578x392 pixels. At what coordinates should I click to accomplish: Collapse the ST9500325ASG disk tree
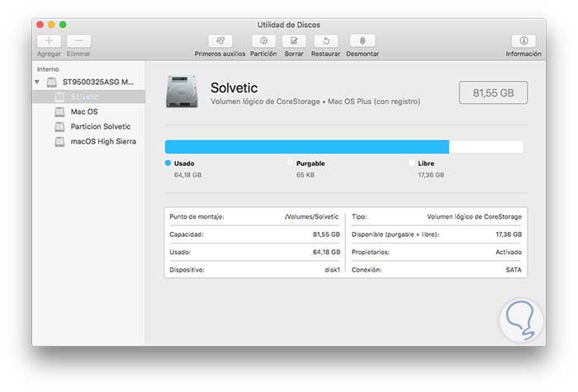(37, 82)
